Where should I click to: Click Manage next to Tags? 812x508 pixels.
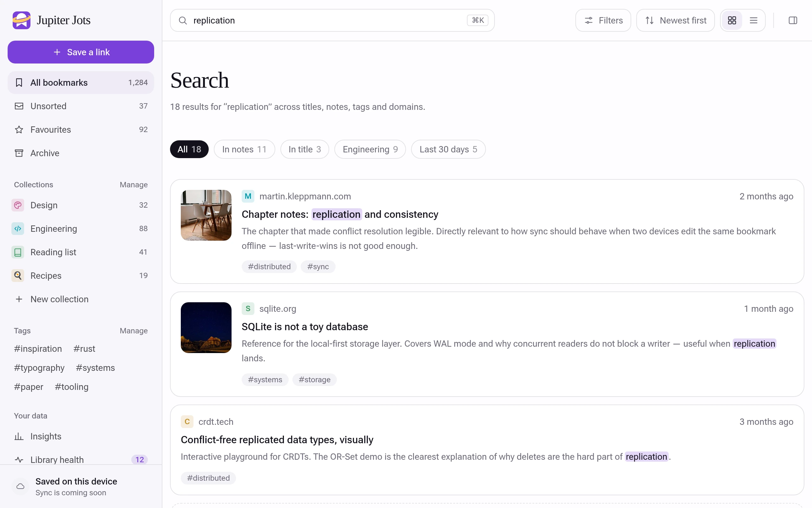pyautogui.click(x=134, y=331)
